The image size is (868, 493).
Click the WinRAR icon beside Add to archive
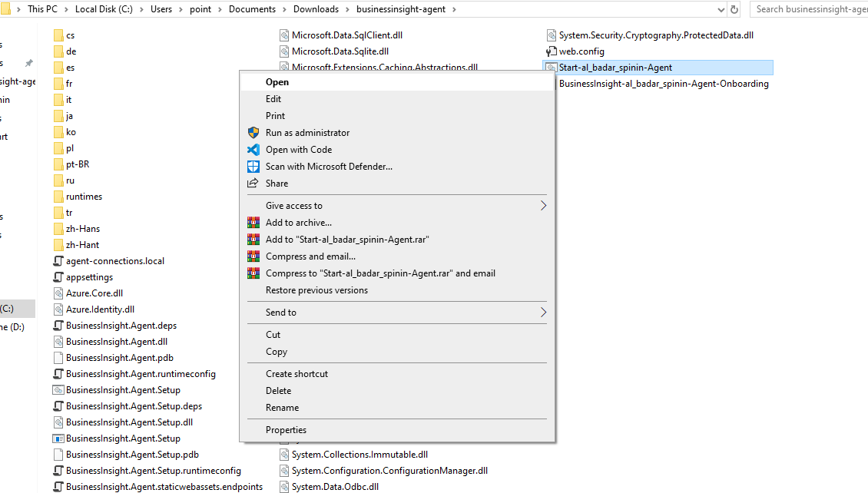253,223
